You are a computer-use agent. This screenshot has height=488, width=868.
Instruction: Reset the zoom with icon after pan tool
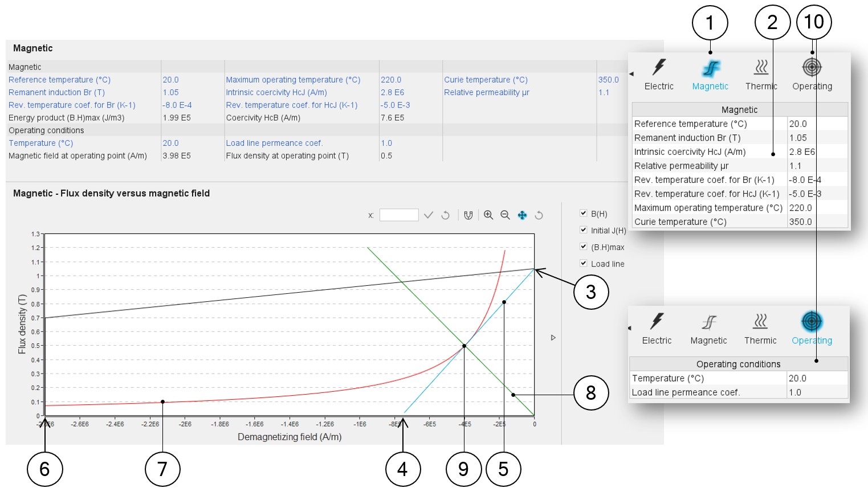coord(539,215)
